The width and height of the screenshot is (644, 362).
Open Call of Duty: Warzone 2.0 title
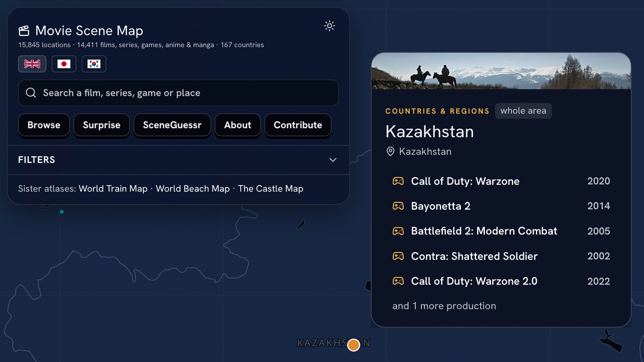[474, 281]
